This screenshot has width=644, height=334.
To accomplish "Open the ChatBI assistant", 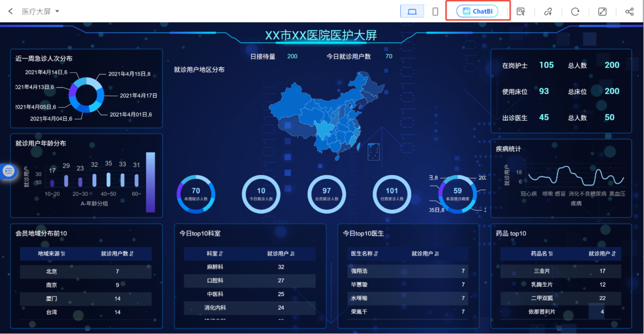I will pos(477,11).
